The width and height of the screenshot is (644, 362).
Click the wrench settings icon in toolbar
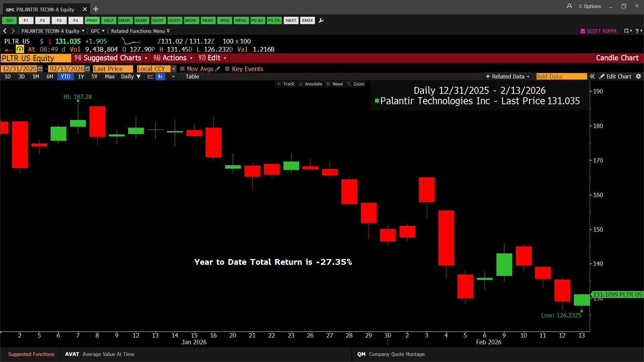[321, 20]
